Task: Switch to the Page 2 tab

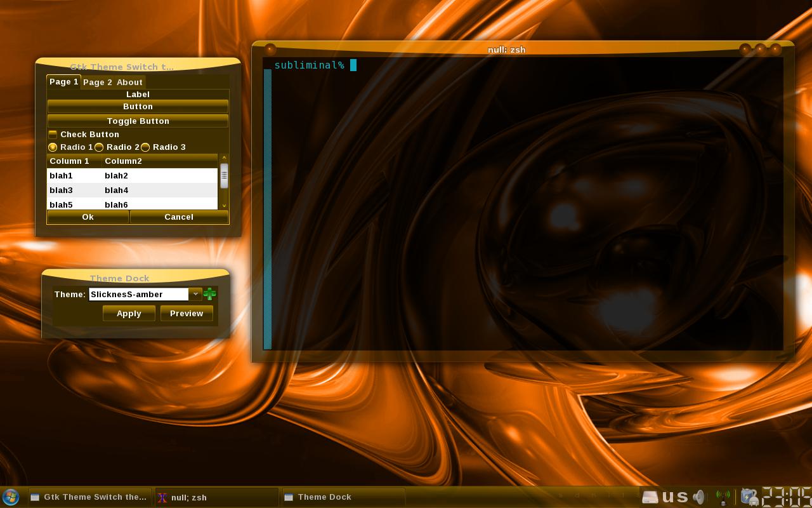Action: tap(98, 83)
